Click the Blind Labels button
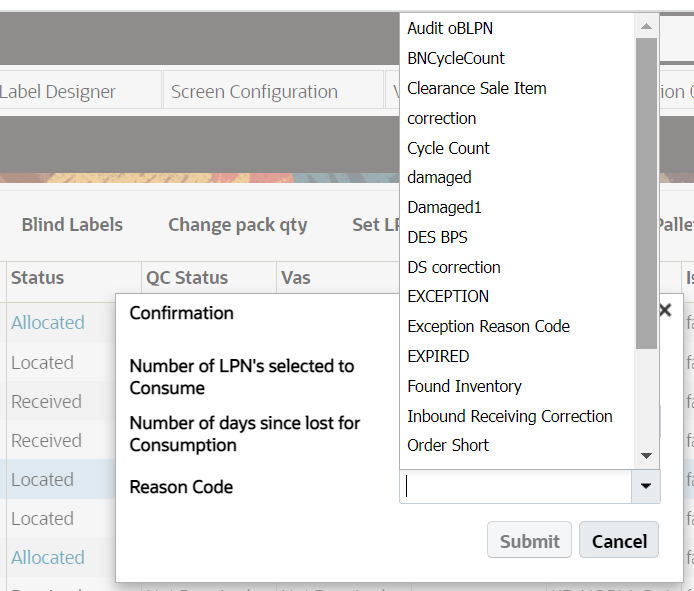Screen dimensions: 694x591 pos(72,225)
